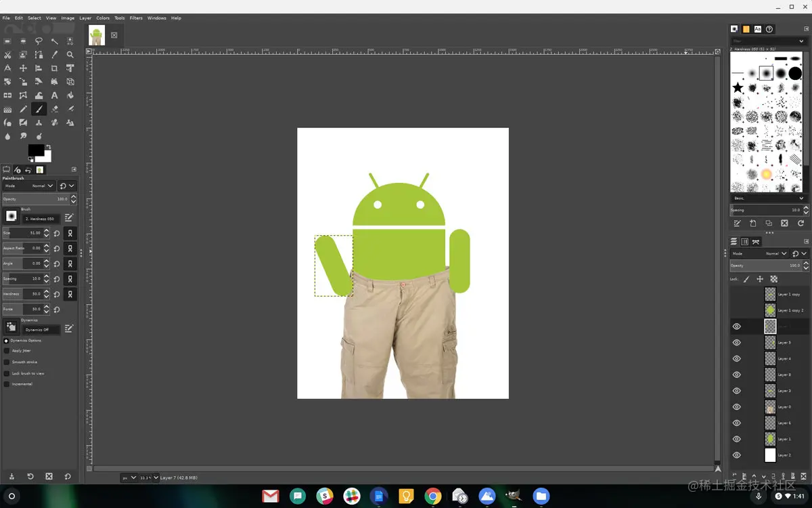Viewport: 812px width, 508px height.
Task: Check the Smooth stroke option
Action: coord(7,362)
